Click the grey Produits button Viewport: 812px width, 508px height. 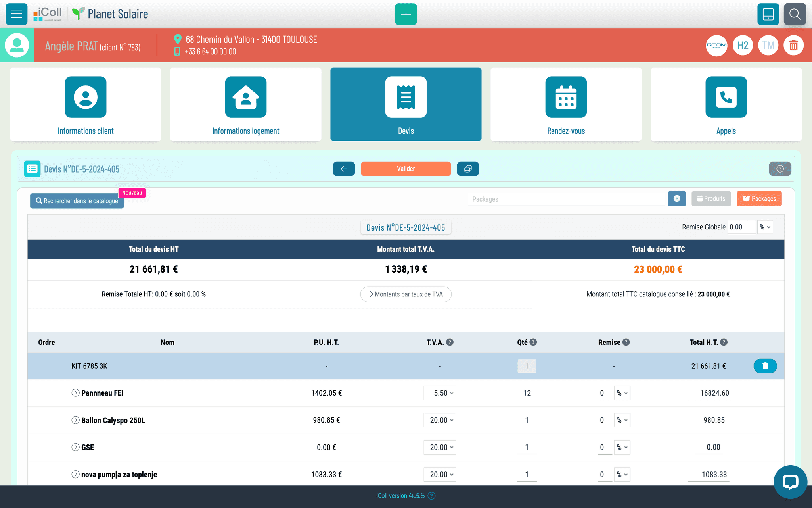pos(711,198)
